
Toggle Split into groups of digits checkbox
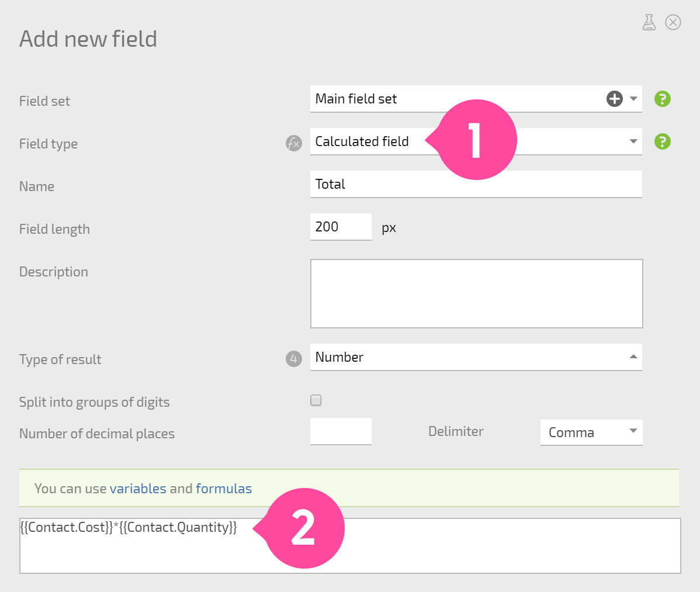(316, 400)
